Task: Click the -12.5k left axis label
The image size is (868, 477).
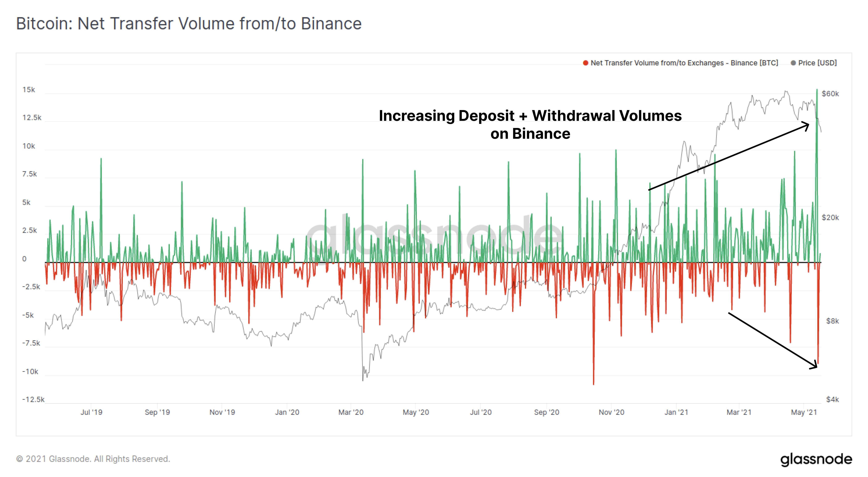Action: [33, 399]
